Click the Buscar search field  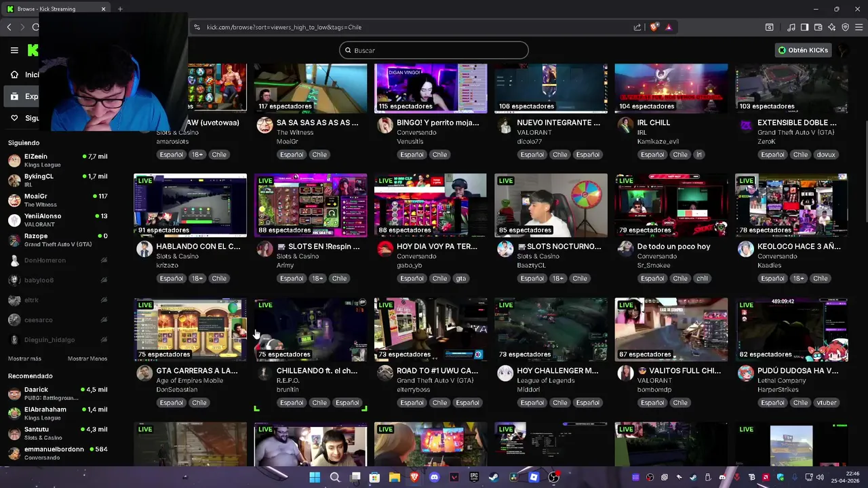(434, 50)
